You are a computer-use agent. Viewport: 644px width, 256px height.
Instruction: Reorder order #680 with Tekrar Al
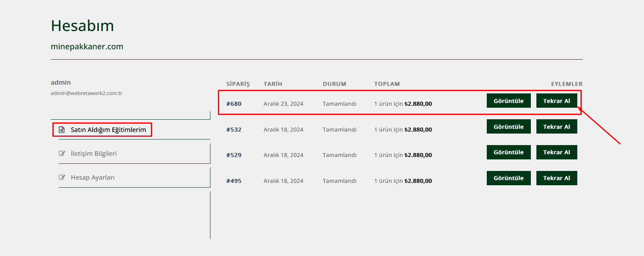click(557, 101)
